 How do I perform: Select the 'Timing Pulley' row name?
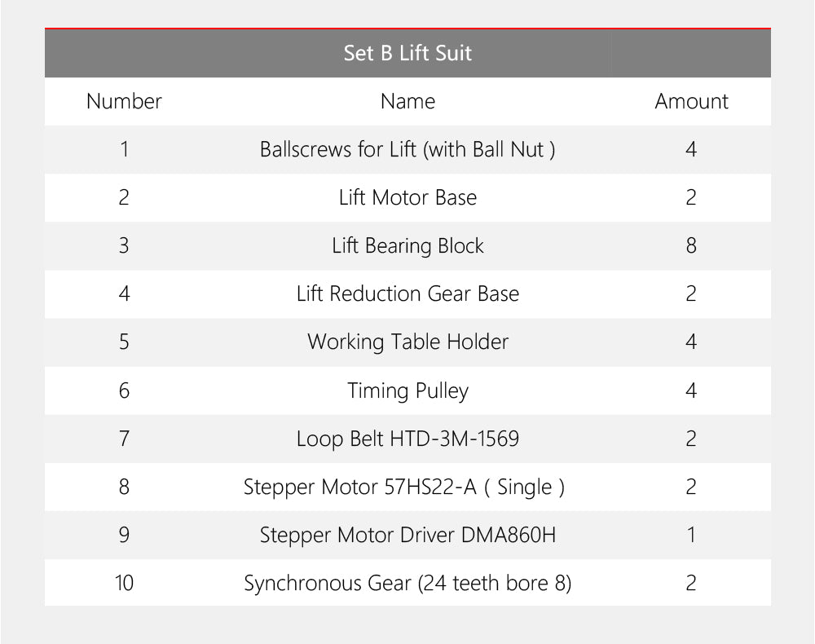click(x=407, y=390)
